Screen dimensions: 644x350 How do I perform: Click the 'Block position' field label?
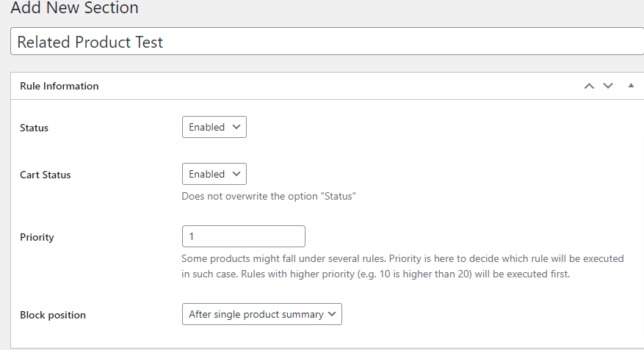[x=53, y=315]
